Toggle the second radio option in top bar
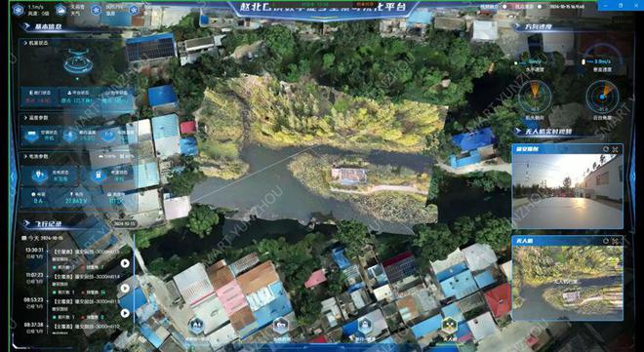The image size is (644, 352). 540,7
